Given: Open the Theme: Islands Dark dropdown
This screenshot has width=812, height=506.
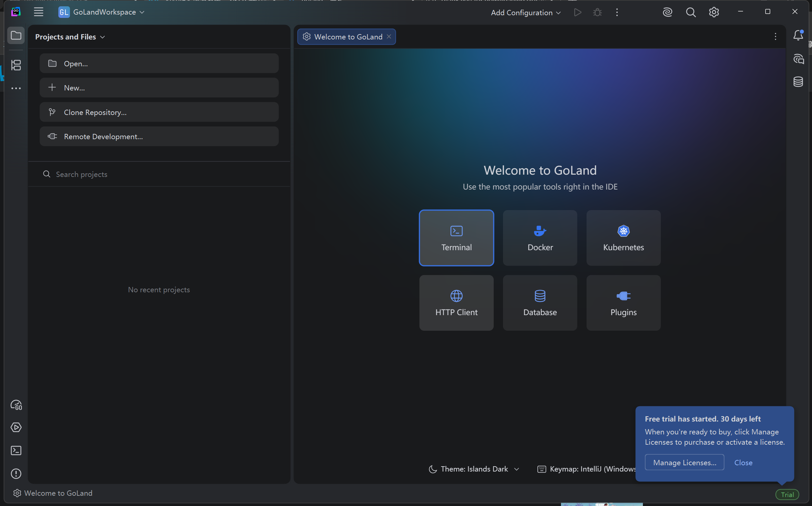Looking at the screenshot, I should [x=474, y=469].
